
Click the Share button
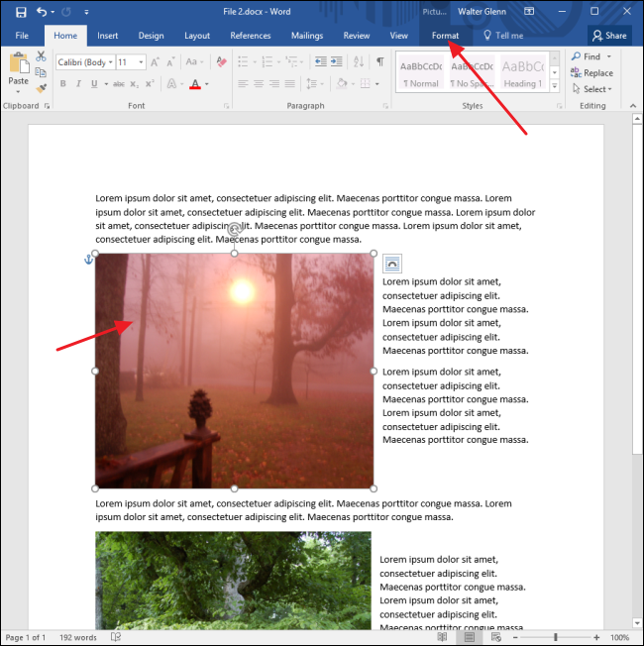point(609,36)
